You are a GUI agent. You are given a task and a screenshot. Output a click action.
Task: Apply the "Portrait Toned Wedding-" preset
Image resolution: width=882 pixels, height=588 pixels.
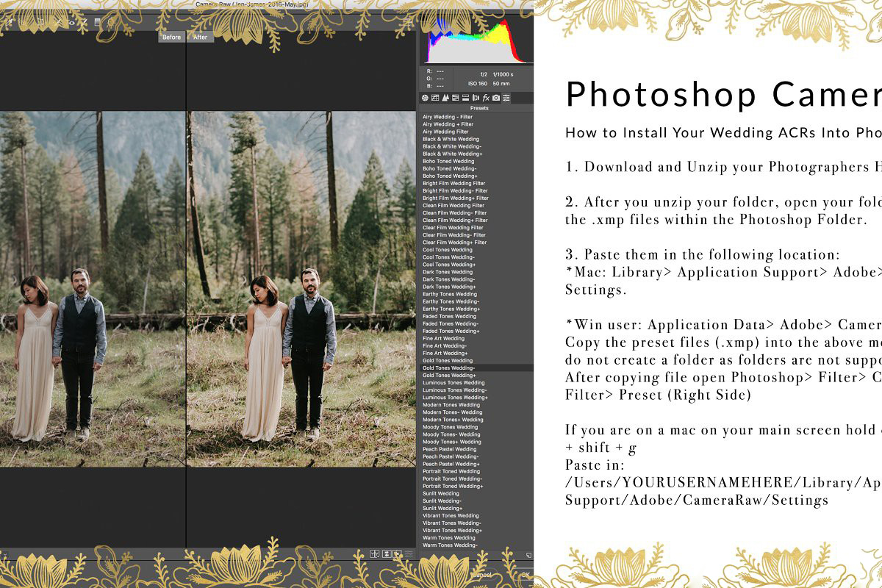coord(453,478)
